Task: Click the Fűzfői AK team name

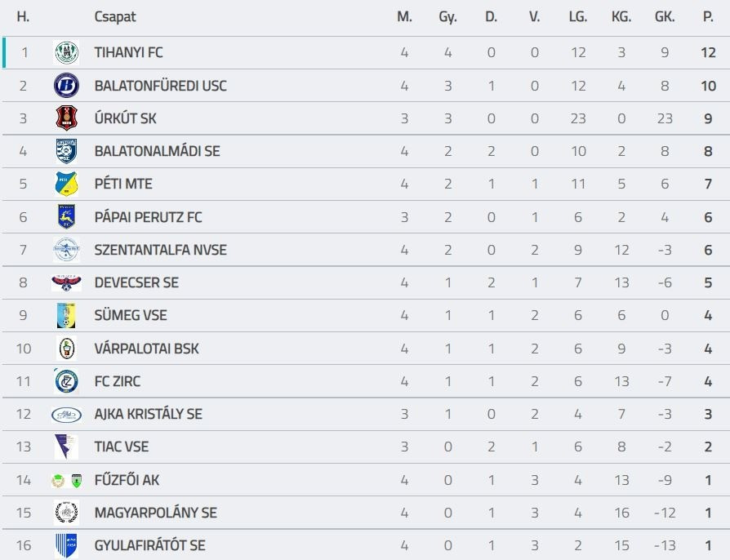Action: 127,480
